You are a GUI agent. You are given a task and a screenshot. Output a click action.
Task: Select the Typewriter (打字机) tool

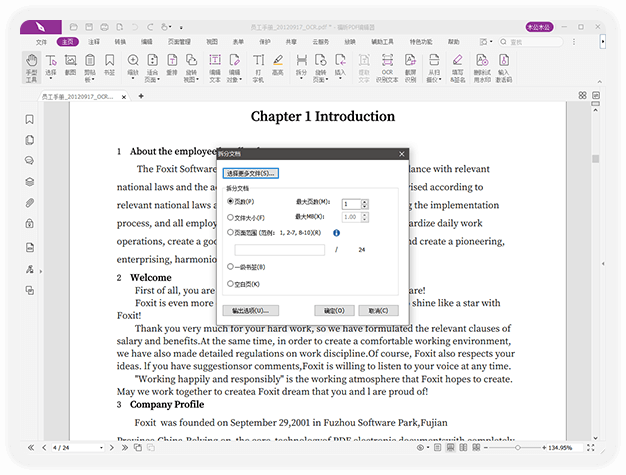tap(258, 67)
